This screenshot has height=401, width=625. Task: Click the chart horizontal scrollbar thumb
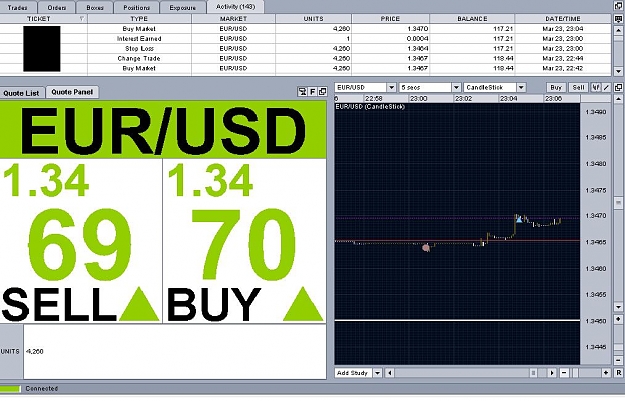(x=533, y=373)
